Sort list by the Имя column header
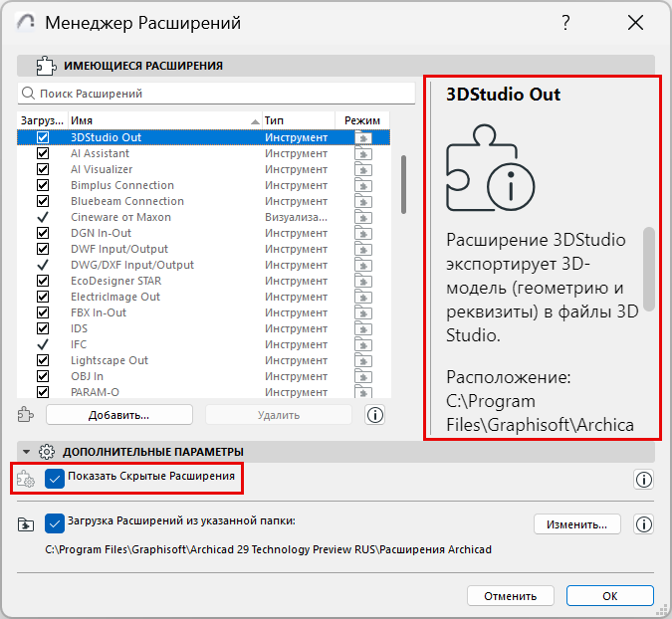The image size is (672, 619). click(x=164, y=120)
